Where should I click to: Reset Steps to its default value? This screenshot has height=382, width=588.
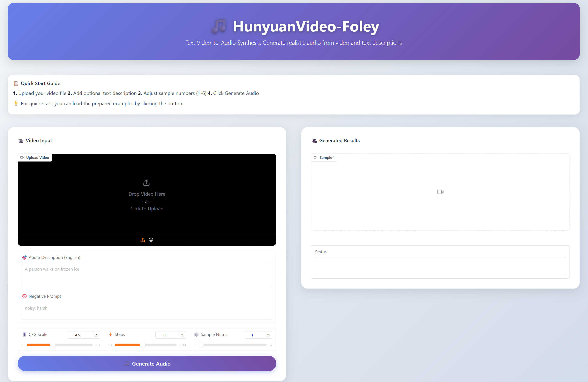tap(182, 335)
